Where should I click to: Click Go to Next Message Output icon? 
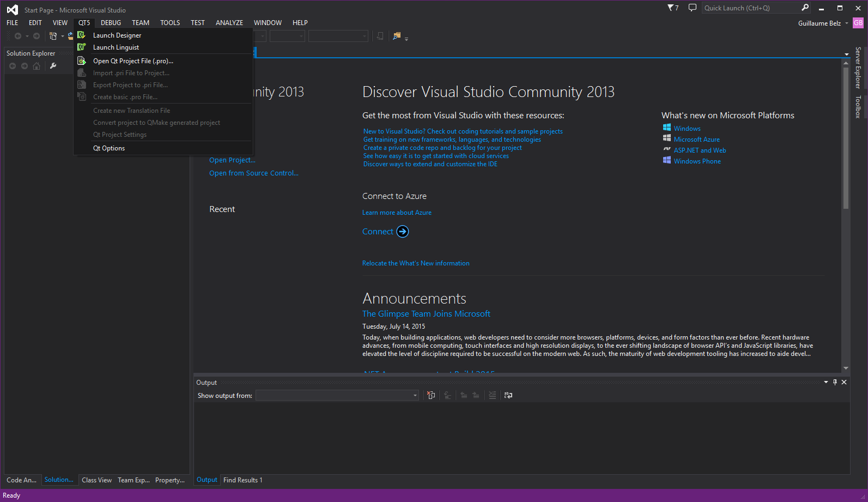(476, 395)
